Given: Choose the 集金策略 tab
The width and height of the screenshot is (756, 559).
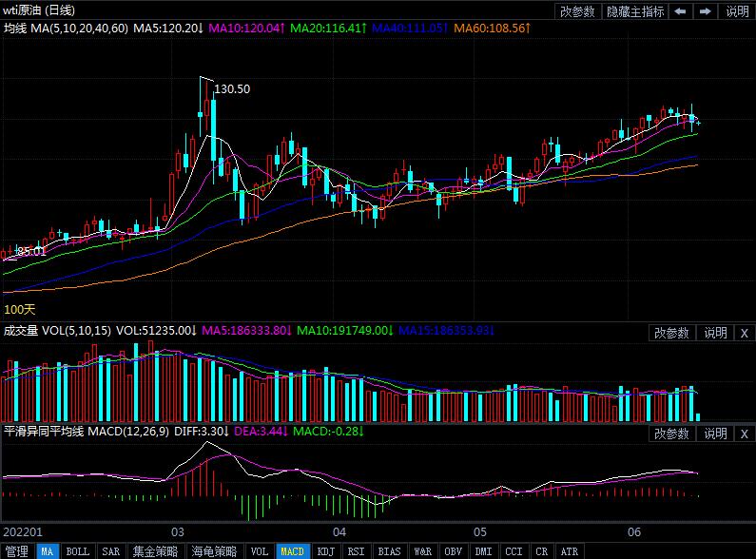Looking at the screenshot, I should pyautogui.click(x=155, y=551).
